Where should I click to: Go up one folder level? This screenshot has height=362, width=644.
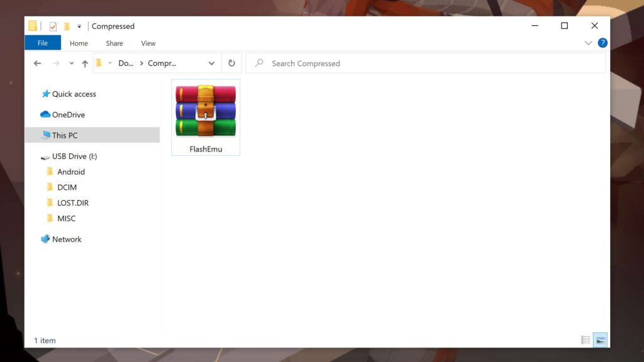click(85, 63)
